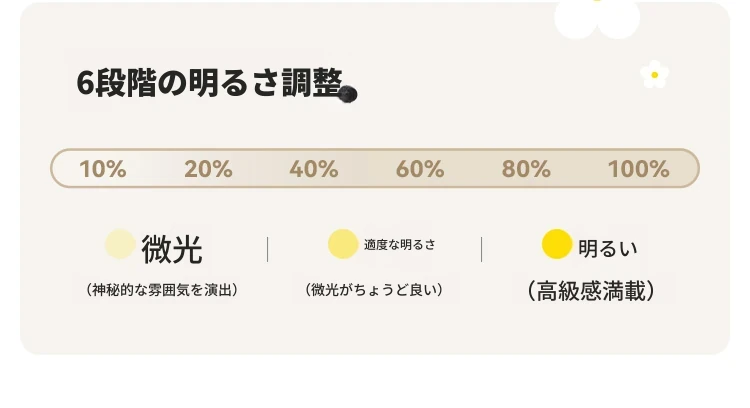Set brightness to 60%
The width and height of the screenshot is (750, 408).
[x=420, y=169]
